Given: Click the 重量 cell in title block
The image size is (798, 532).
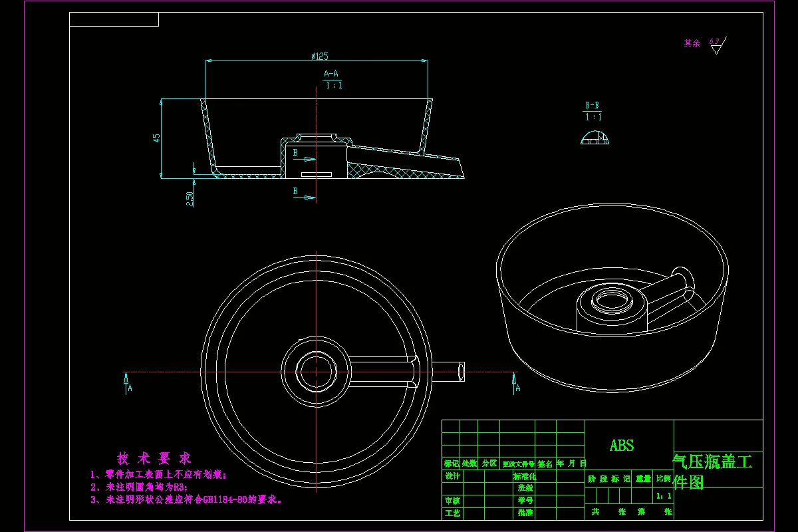Looking at the screenshot, I should click(643, 478).
